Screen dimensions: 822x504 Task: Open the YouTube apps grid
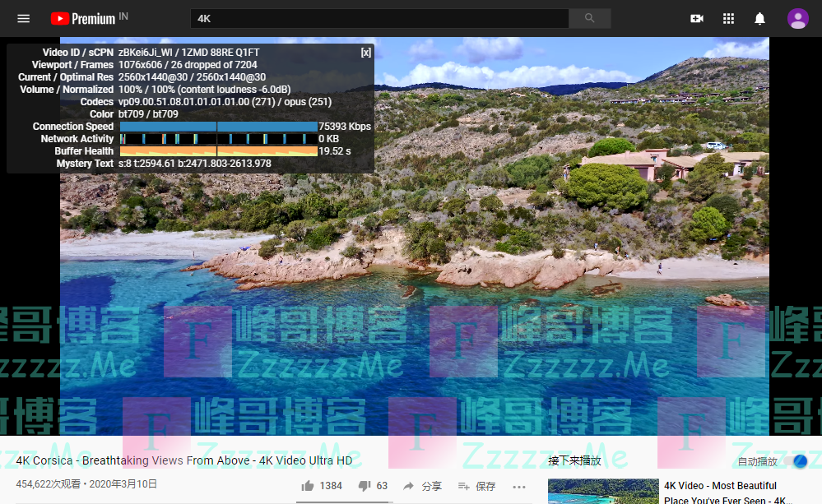[728, 18]
